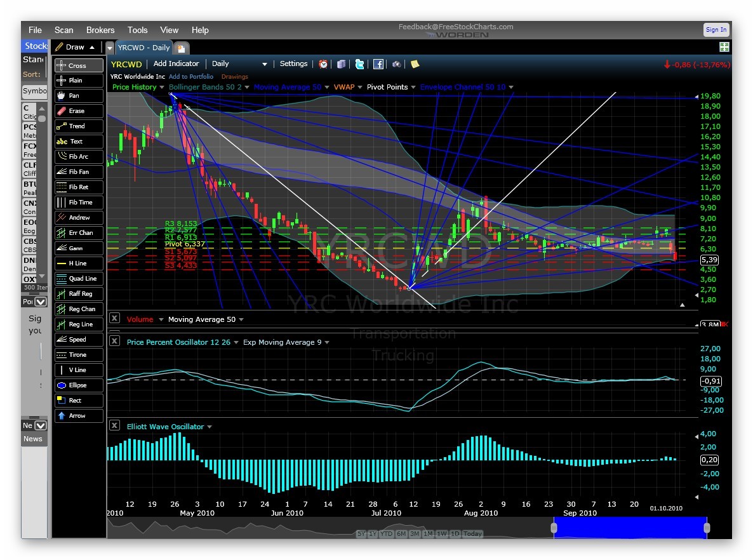
Task: Toggle the Pivot Points indicator
Action: coord(386,87)
